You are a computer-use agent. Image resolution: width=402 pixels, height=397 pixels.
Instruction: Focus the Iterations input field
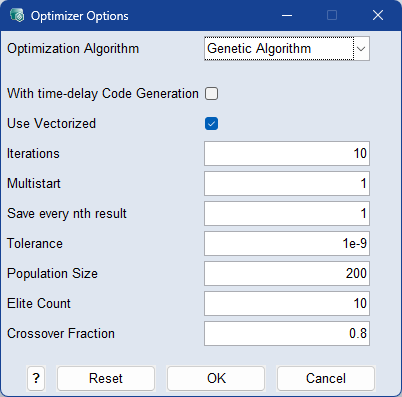tap(287, 154)
